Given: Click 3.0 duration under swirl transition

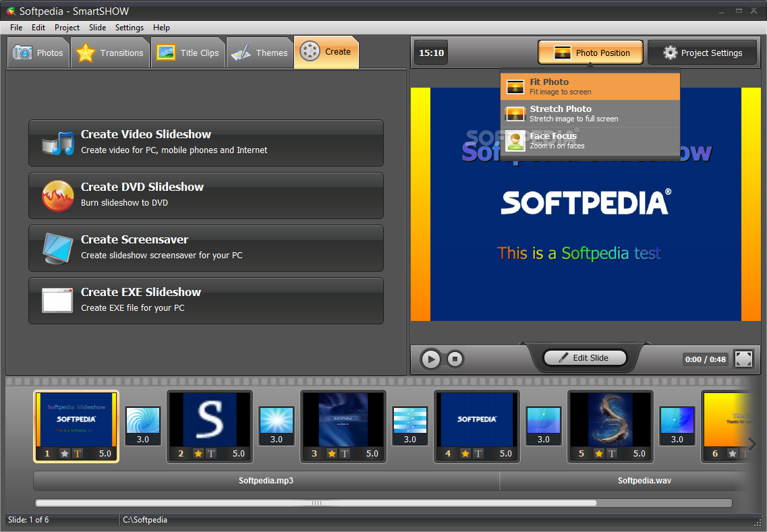Looking at the screenshot, I should 143,439.
